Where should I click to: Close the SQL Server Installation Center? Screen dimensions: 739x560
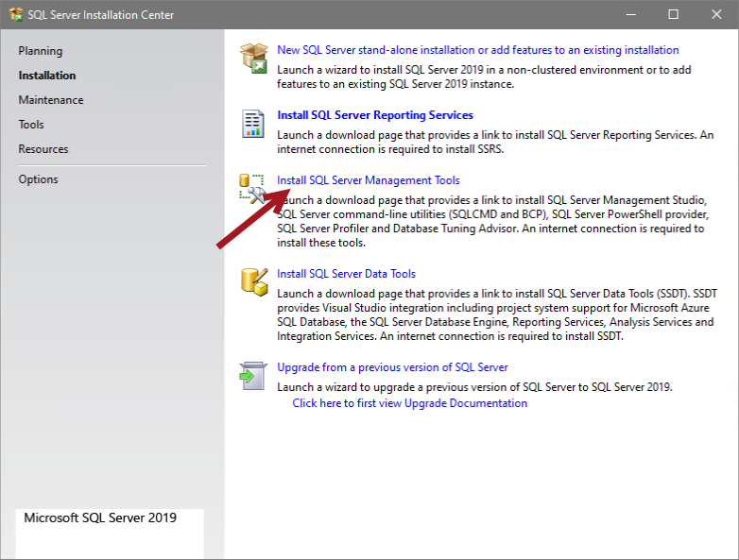click(x=716, y=14)
